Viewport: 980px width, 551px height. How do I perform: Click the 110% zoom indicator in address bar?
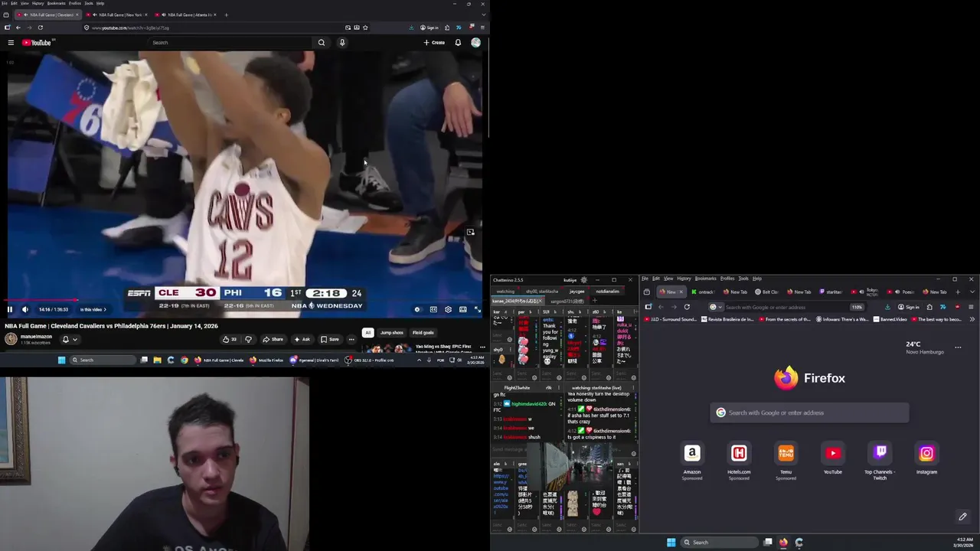click(857, 307)
